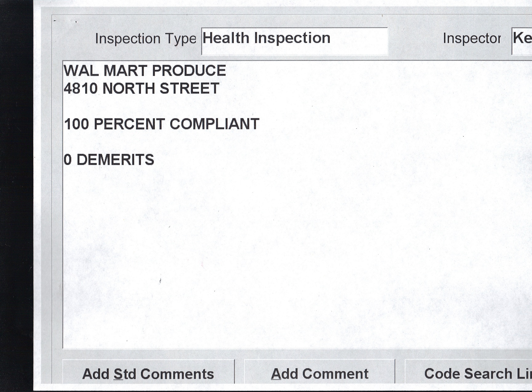Place cursor on the 0 DEMERITS line
The height and width of the screenshot is (392, 532).
tap(109, 160)
